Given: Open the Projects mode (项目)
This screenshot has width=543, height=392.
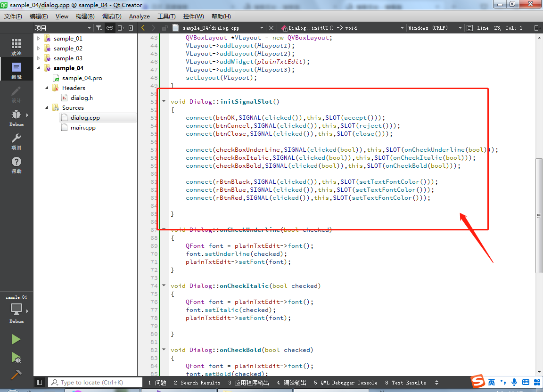Looking at the screenshot, I should (16, 141).
